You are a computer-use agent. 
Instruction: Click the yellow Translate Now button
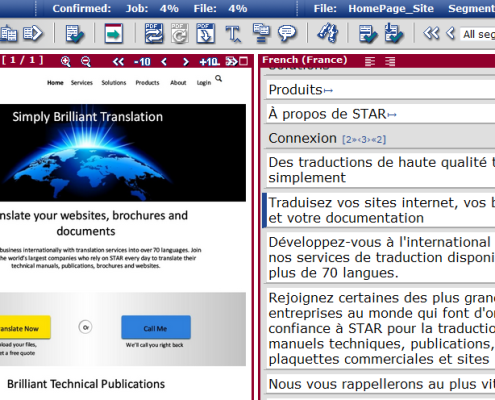[25, 327]
